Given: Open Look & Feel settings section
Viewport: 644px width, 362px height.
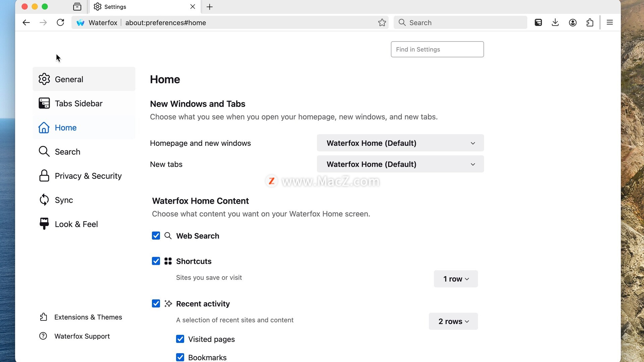Looking at the screenshot, I should [x=84, y=224].
